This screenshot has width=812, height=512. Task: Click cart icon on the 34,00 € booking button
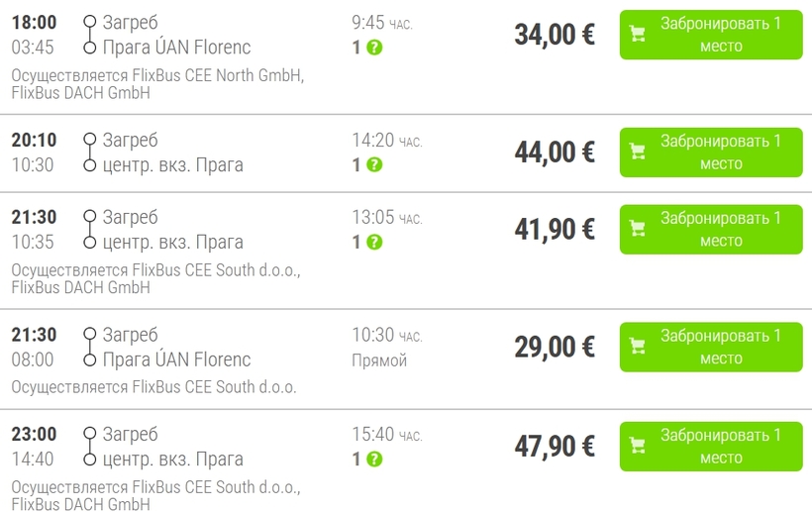(638, 35)
